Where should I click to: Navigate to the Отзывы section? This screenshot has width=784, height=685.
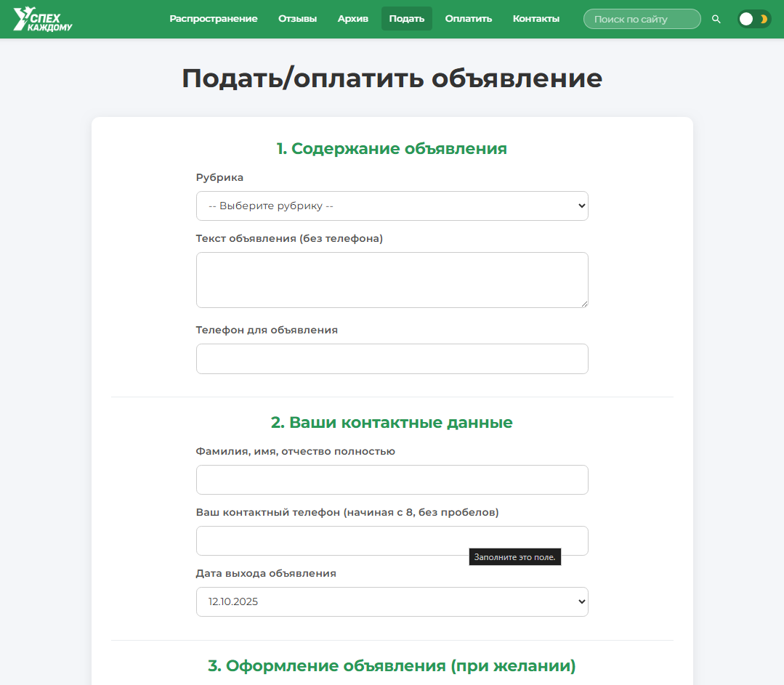click(298, 18)
